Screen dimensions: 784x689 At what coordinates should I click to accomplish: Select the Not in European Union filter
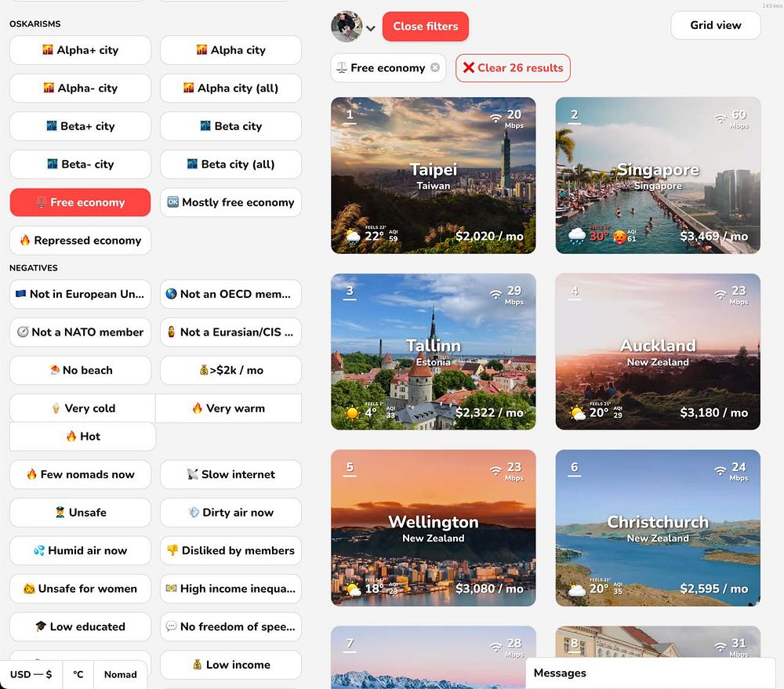tap(80, 294)
